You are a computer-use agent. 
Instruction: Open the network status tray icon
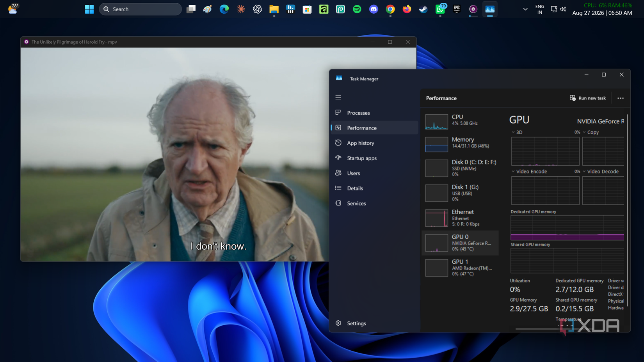554,9
